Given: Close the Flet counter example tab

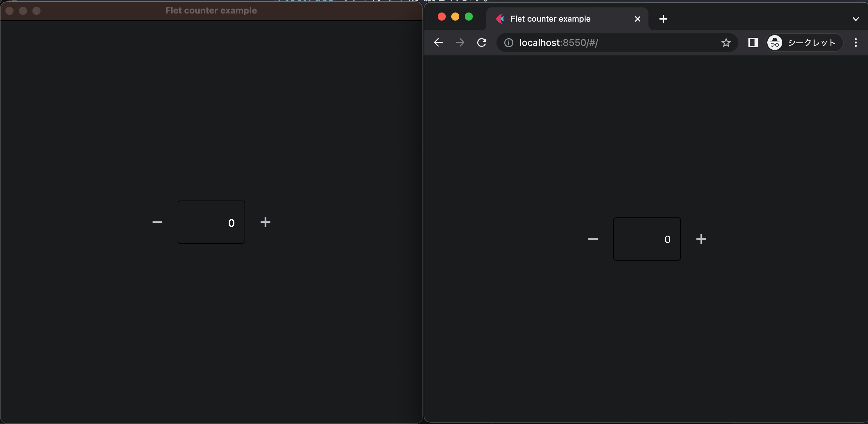Looking at the screenshot, I should (x=637, y=19).
